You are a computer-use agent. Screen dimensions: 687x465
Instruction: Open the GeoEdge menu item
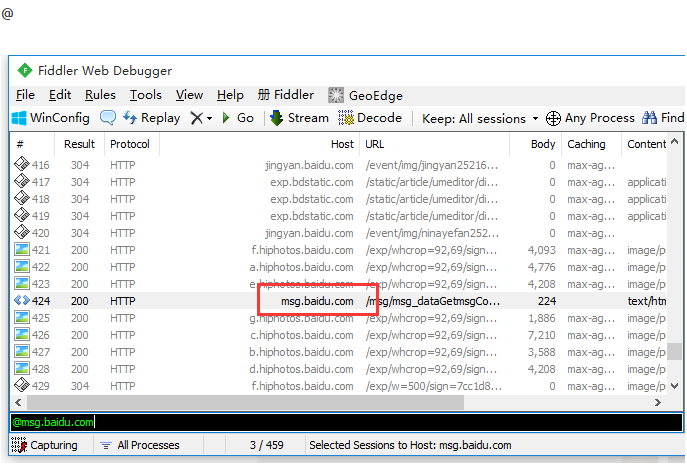365,95
